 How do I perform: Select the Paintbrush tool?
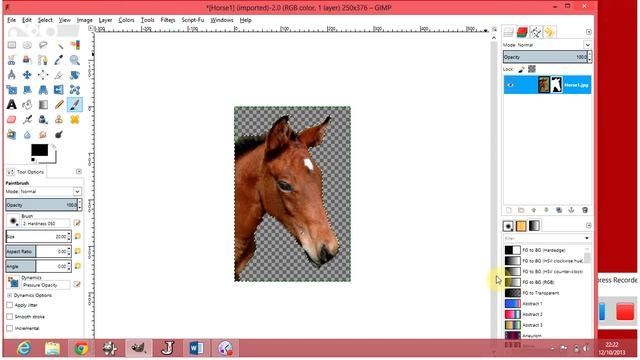tap(75, 104)
